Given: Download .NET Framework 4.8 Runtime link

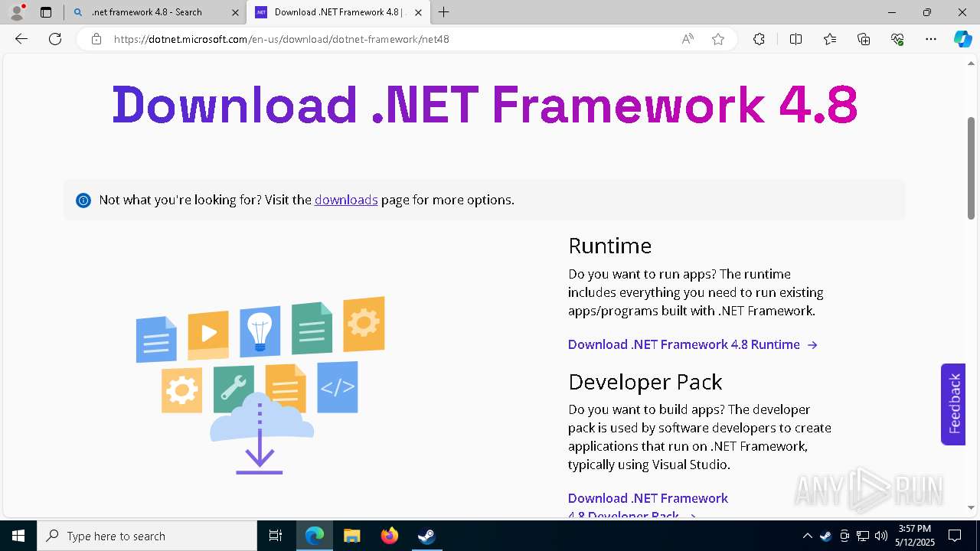Looking at the screenshot, I should (x=693, y=344).
